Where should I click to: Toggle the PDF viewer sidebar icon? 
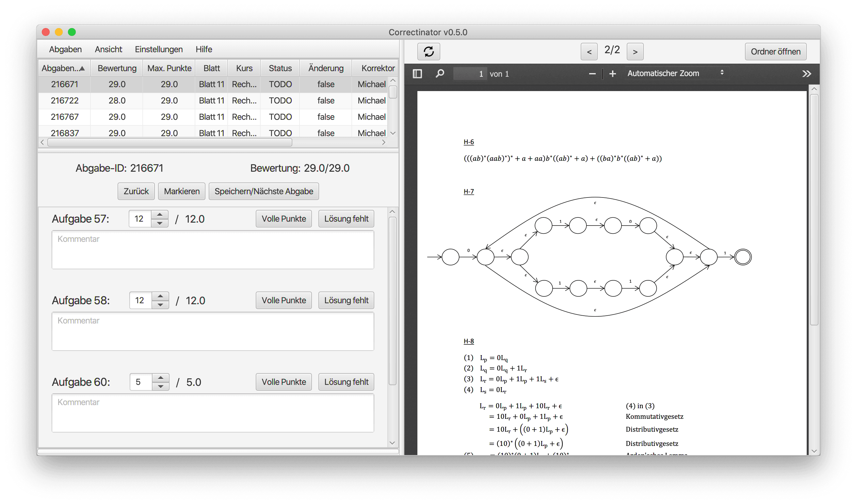click(x=417, y=74)
